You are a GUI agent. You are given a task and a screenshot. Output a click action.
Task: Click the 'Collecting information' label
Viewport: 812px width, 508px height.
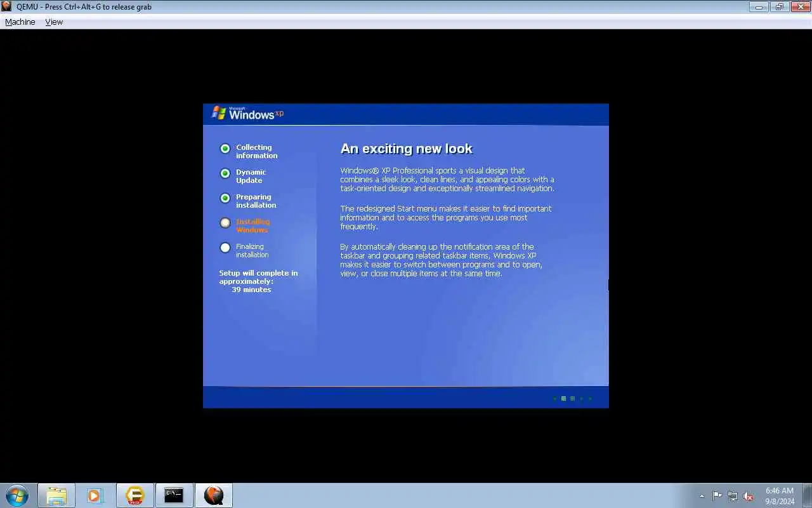(x=257, y=151)
